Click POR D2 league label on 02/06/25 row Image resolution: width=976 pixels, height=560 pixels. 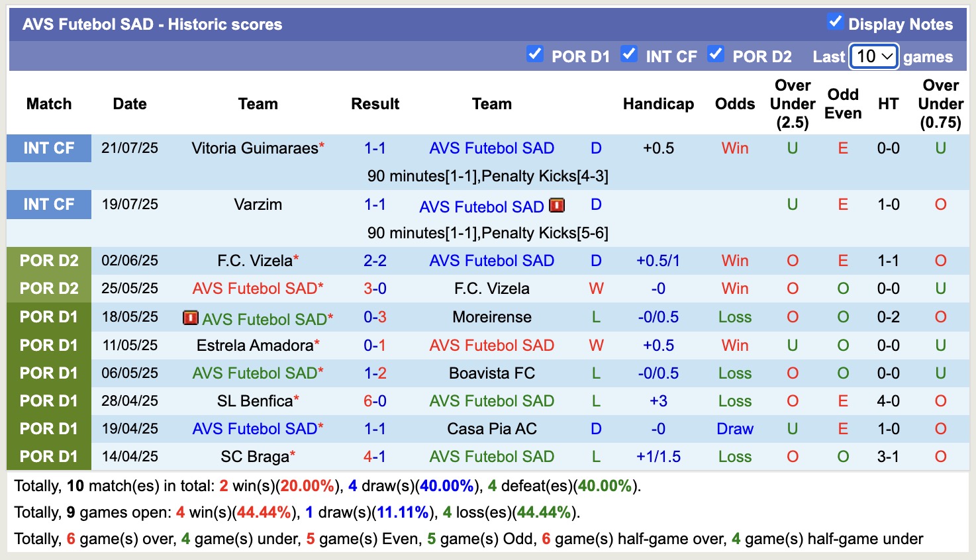49,261
